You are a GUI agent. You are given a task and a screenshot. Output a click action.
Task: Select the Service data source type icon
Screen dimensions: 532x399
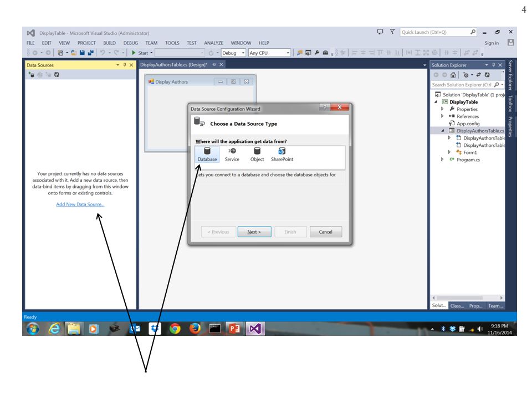[232, 155]
